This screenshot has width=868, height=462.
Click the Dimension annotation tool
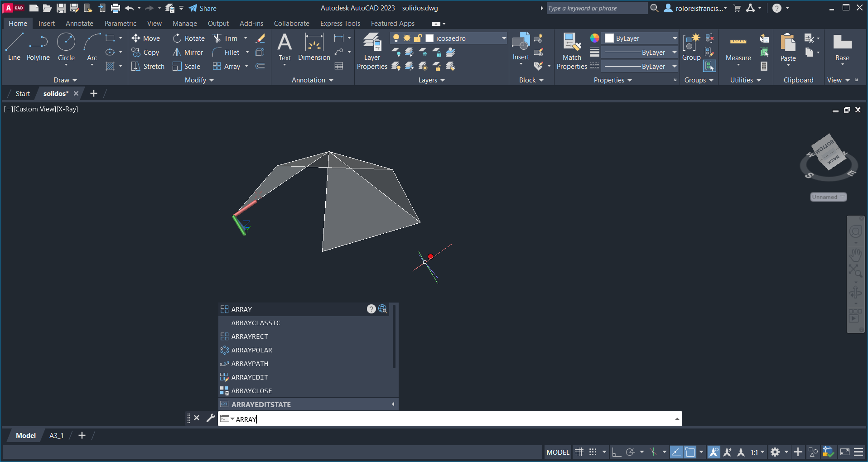[314, 48]
